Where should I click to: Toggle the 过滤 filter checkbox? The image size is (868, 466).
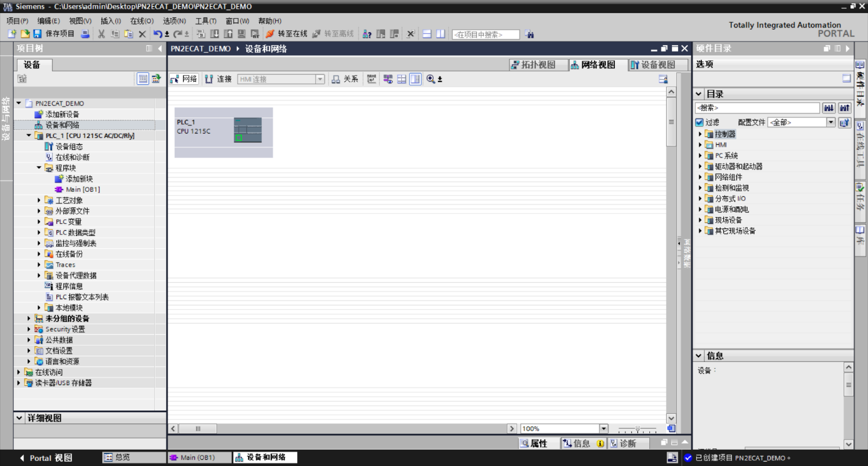699,122
